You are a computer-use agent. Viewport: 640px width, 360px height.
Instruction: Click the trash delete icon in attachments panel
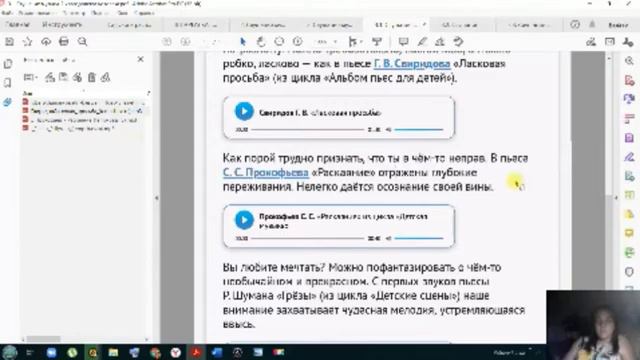tap(92, 77)
